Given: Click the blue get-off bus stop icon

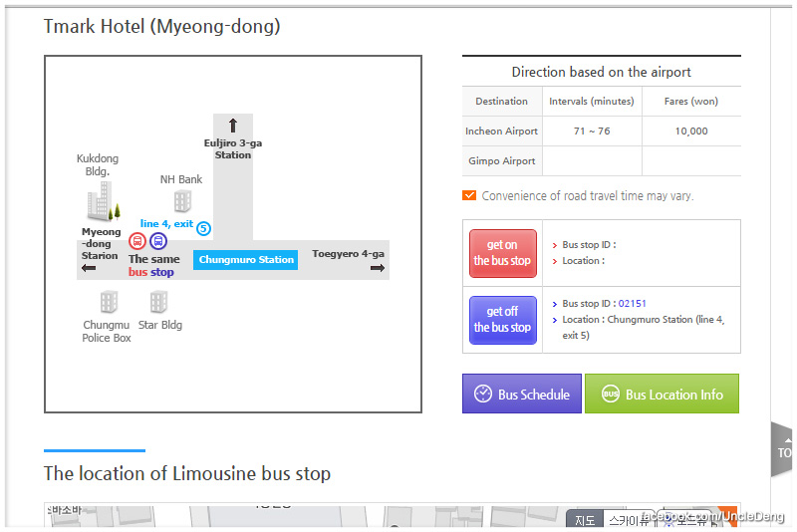Looking at the screenshot, I should (158, 241).
